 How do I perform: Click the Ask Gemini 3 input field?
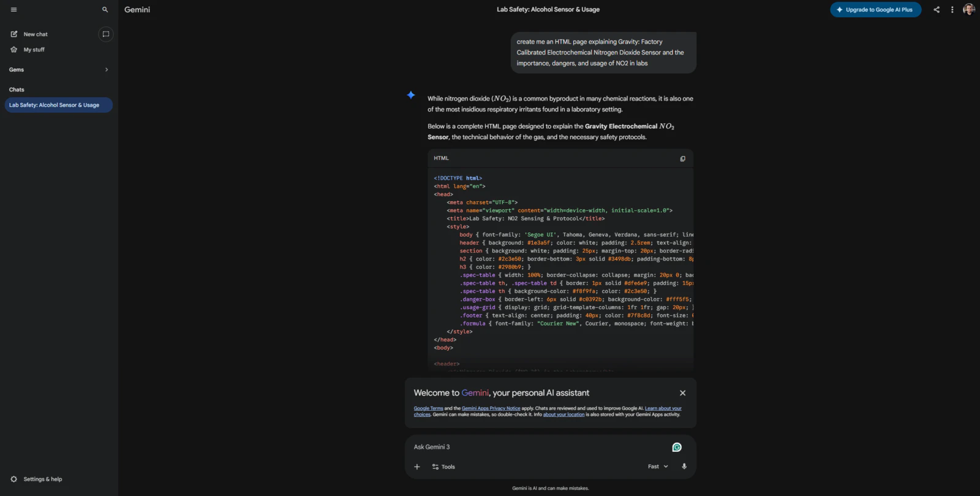coord(539,448)
